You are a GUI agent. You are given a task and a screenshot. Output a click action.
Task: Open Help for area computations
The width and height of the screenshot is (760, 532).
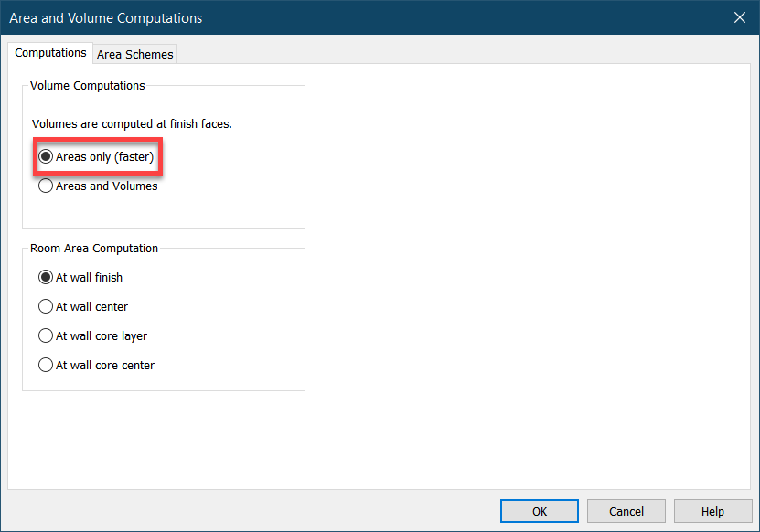[712, 511]
